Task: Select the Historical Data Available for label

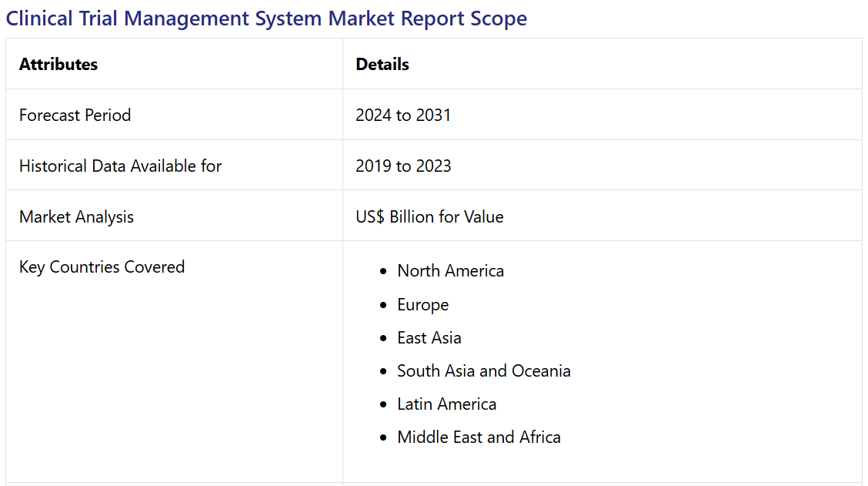Action: point(120,166)
